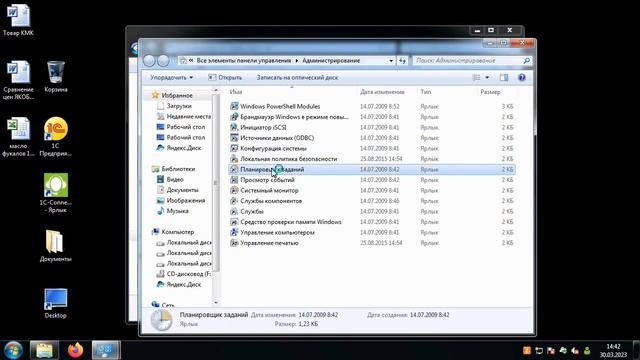Click Show desktop button at taskbar end
Viewport: 640px width, 360px height.
point(636,350)
